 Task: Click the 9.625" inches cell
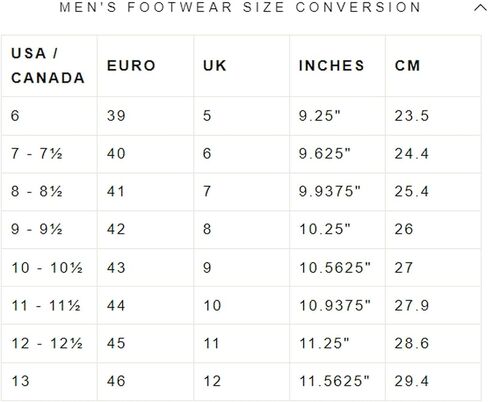337,154
